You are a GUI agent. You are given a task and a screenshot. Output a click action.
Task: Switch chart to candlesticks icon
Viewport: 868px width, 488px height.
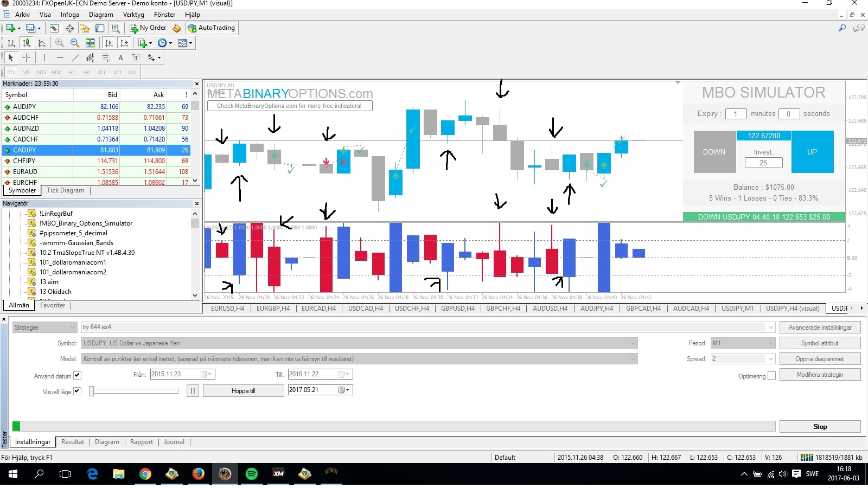(x=26, y=43)
